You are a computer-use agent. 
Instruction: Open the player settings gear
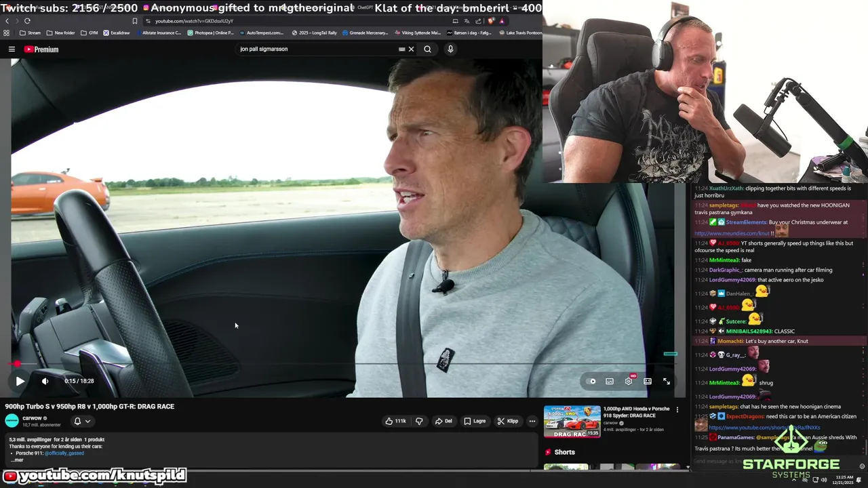pyautogui.click(x=629, y=381)
